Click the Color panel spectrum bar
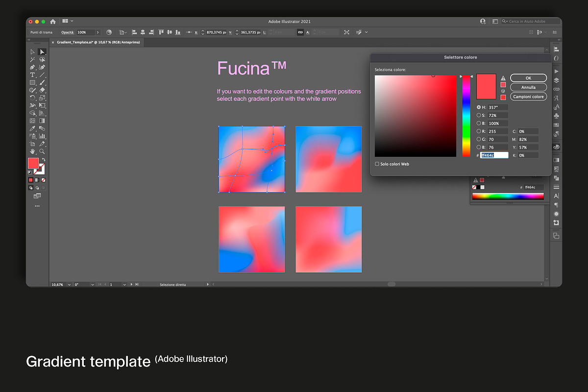Screen dimensions: 588x392 tap(508, 196)
